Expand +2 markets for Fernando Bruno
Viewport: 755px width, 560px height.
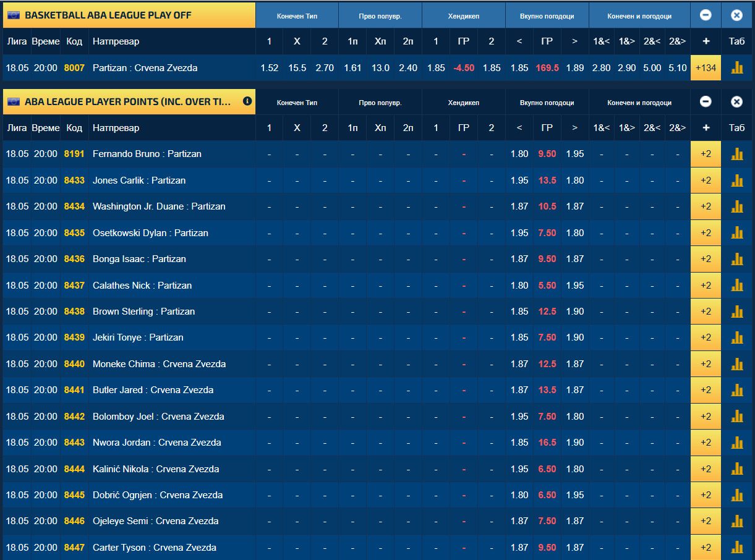coord(706,154)
